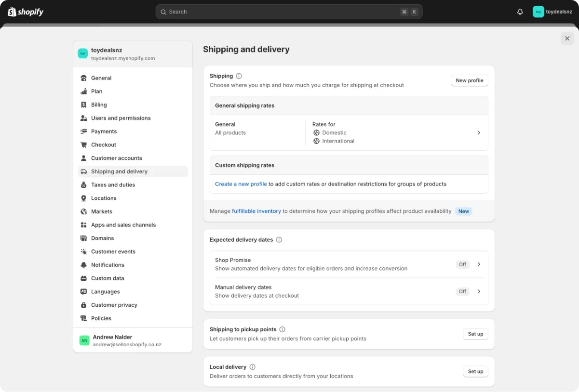Open Manual delivery dates row chevron

click(x=479, y=291)
